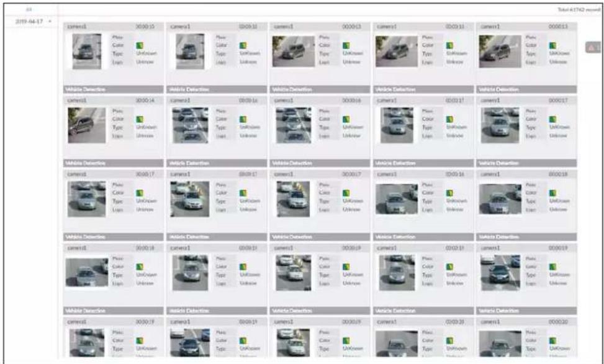Open thumbnail of bottom row's last card
Image resolution: width=604 pixels, height=364 pixels.
[x=500, y=344]
